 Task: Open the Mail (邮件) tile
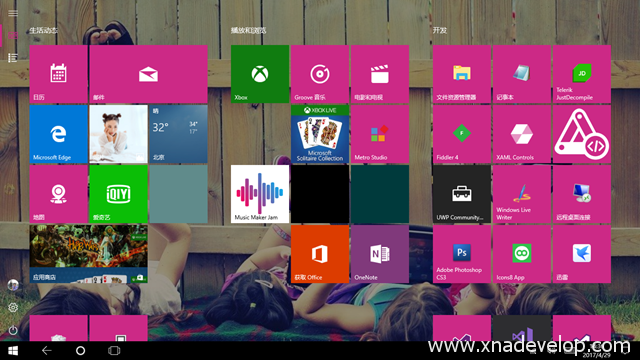148,74
